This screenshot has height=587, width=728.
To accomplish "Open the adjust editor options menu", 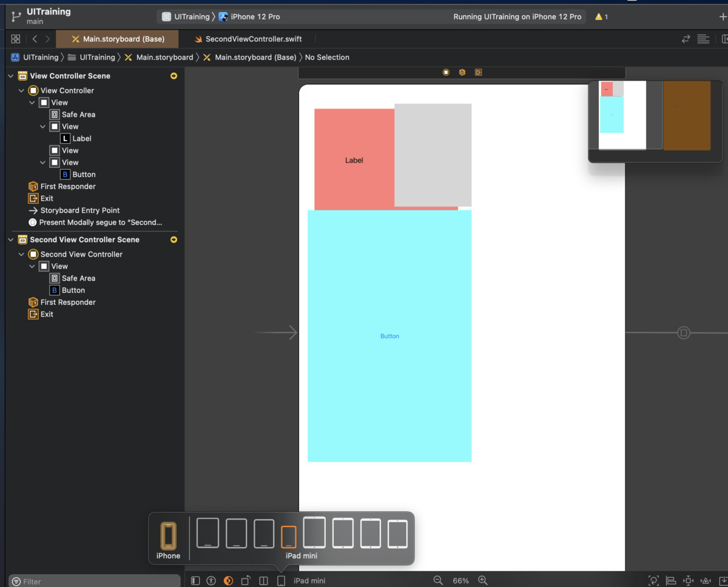I will tap(703, 39).
